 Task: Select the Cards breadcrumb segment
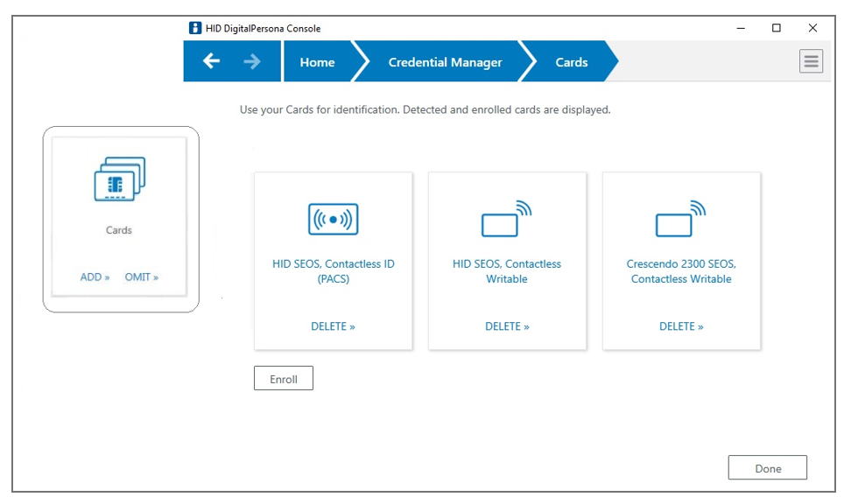(572, 62)
